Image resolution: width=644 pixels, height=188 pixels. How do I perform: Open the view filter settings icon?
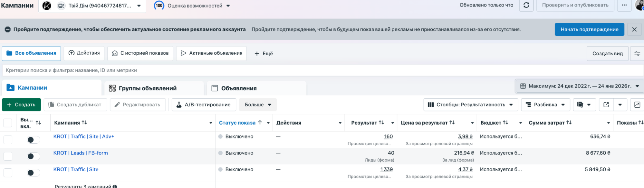pos(637,54)
